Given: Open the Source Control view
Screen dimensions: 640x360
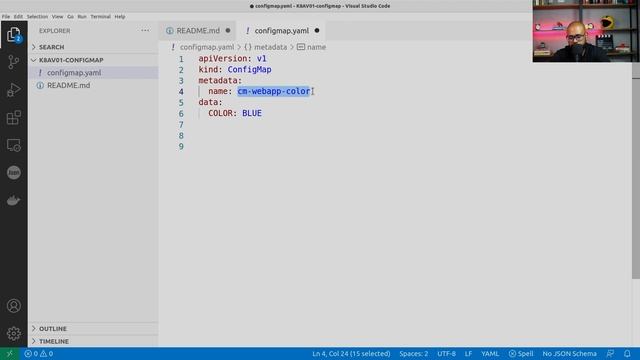Looking at the screenshot, I should click(x=13, y=62).
